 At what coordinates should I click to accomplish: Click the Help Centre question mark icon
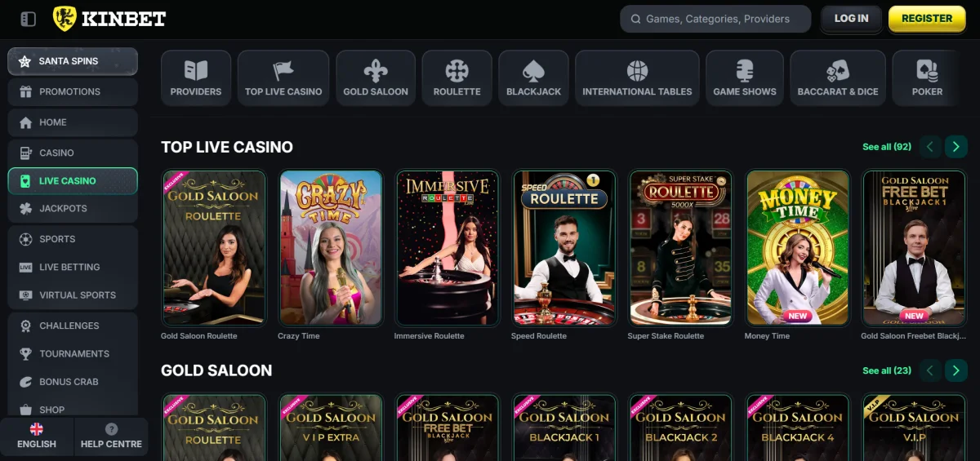[x=111, y=429]
